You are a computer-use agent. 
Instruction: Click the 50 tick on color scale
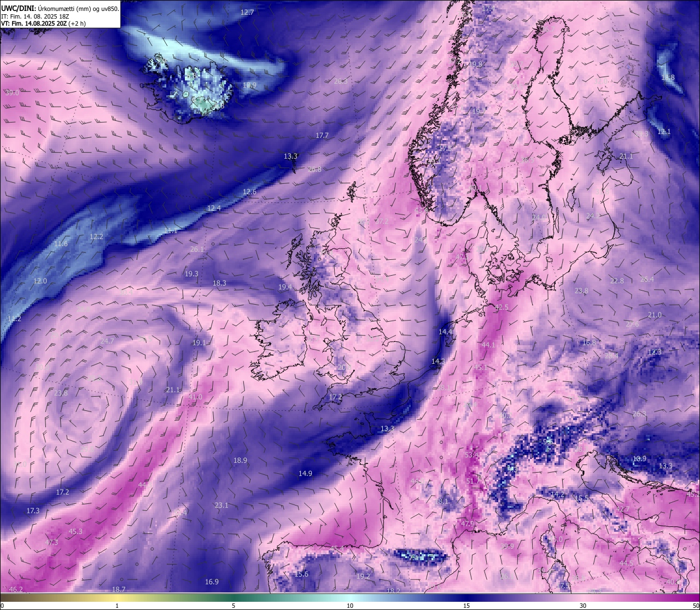point(696,606)
